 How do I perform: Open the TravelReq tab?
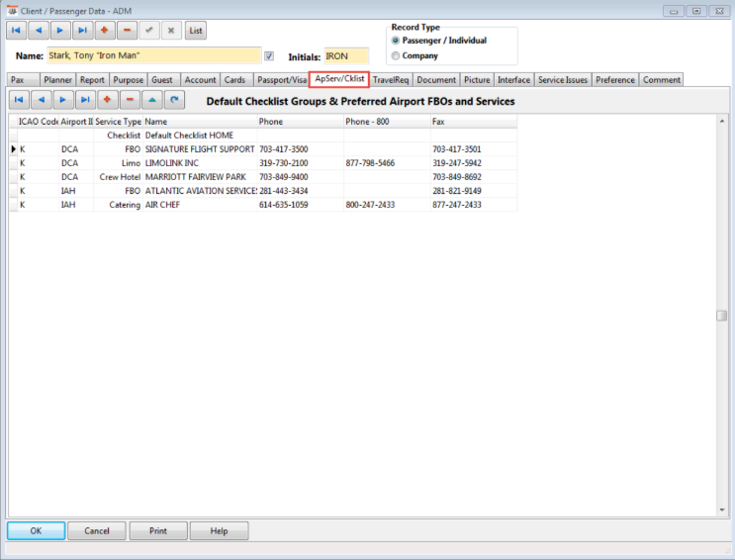tap(391, 80)
